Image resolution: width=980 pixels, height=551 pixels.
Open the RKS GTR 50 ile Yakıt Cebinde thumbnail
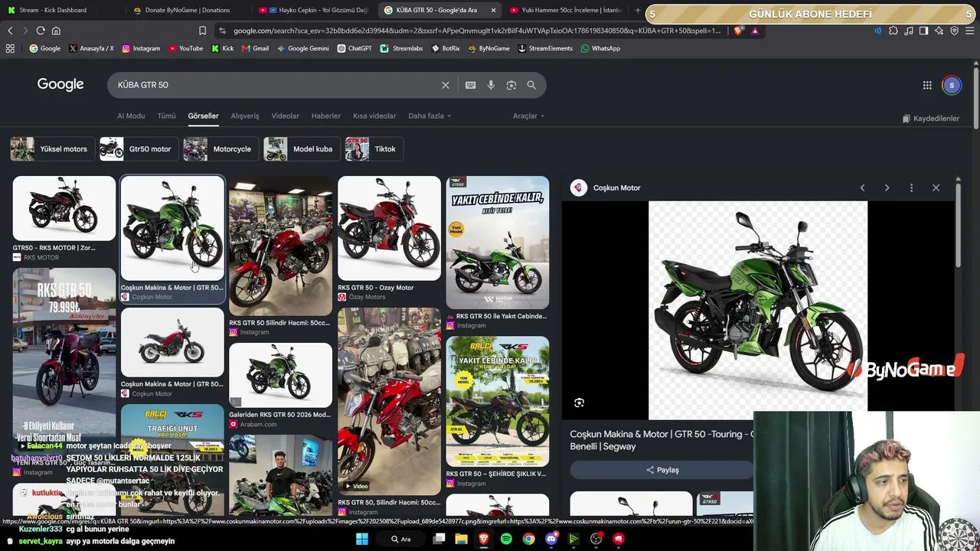(x=498, y=243)
